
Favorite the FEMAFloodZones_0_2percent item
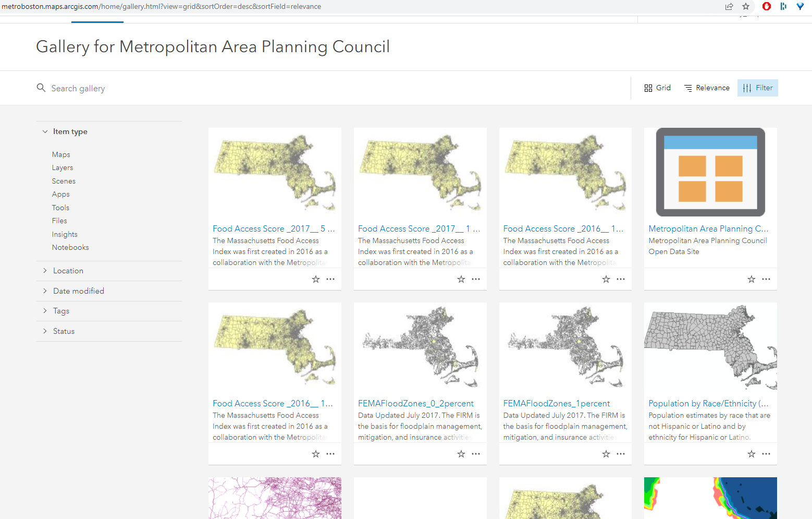[461, 454]
